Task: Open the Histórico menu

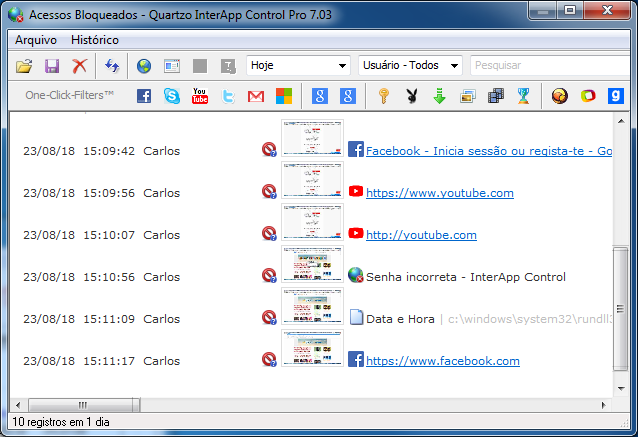Action: pyautogui.click(x=95, y=40)
